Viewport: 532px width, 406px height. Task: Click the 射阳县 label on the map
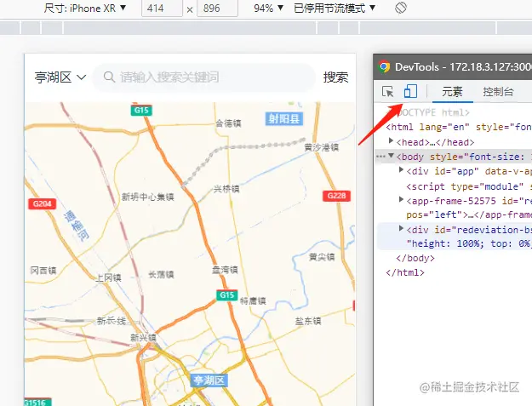(284, 118)
